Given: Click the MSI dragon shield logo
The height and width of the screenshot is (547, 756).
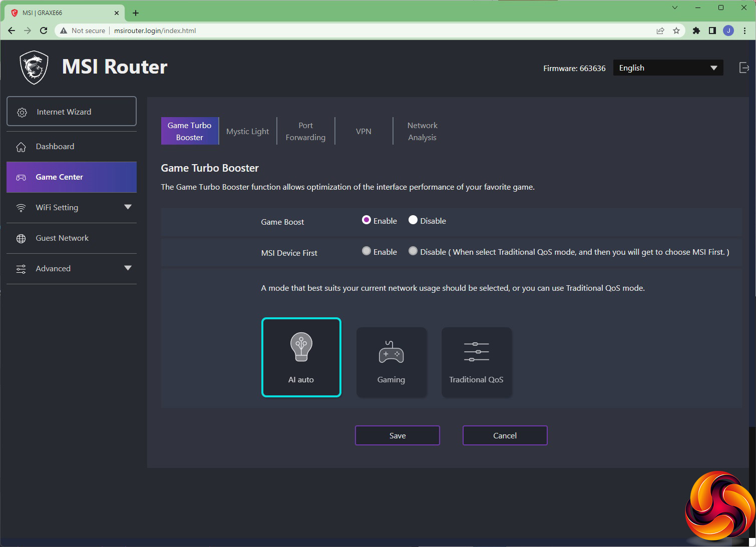Looking at the screenshot, I should pos(34,68).
